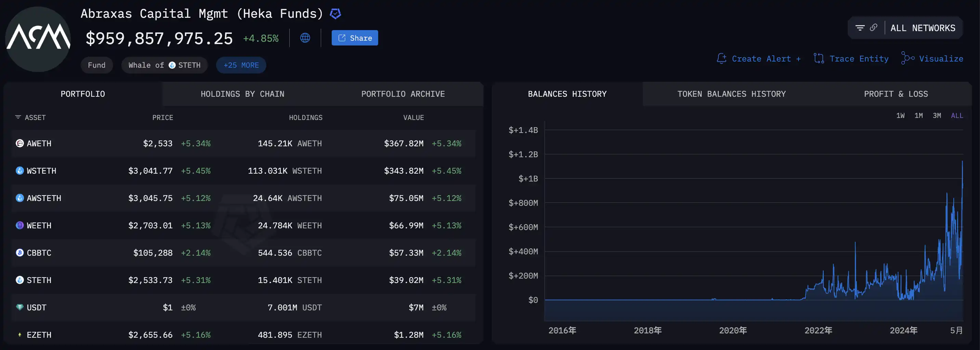The height and width of the screenshot is (350, 980).
Task: Open the Profit & Loss tab
Action: pos(896,94)
